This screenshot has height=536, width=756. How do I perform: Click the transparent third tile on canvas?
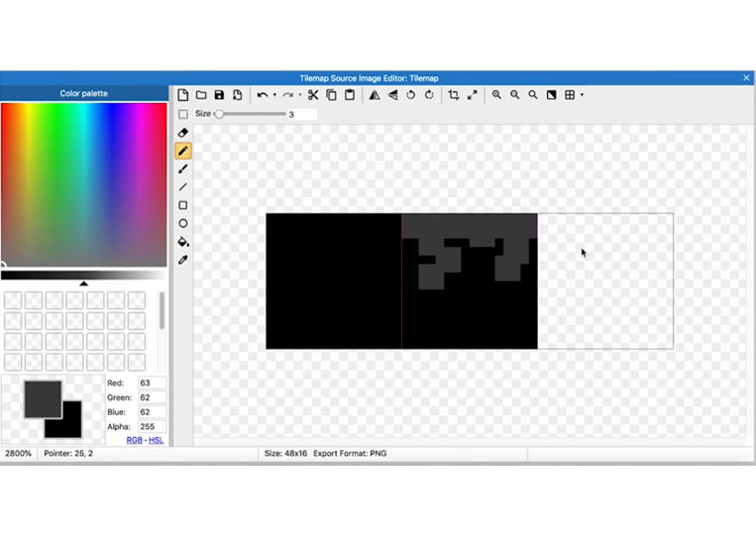pos(605,281)
